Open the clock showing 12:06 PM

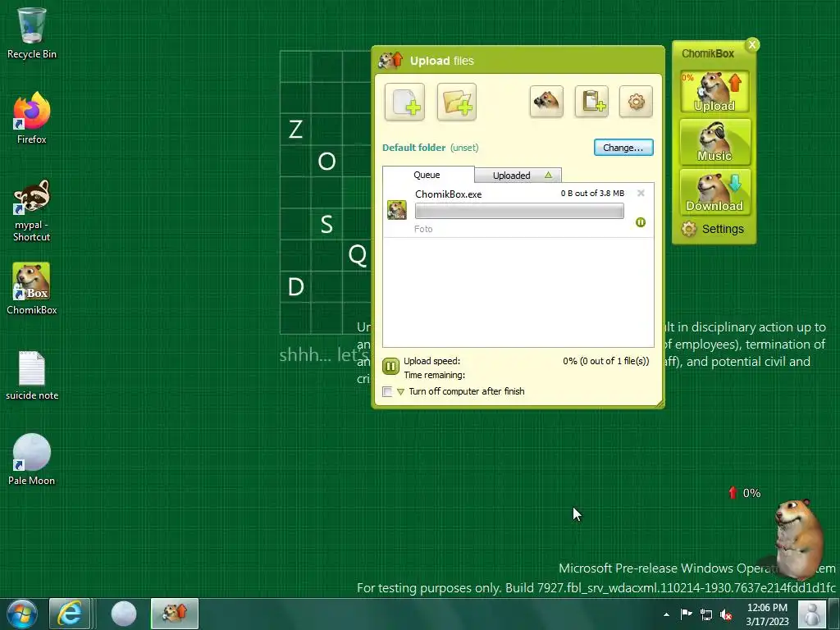click(767, 614)
